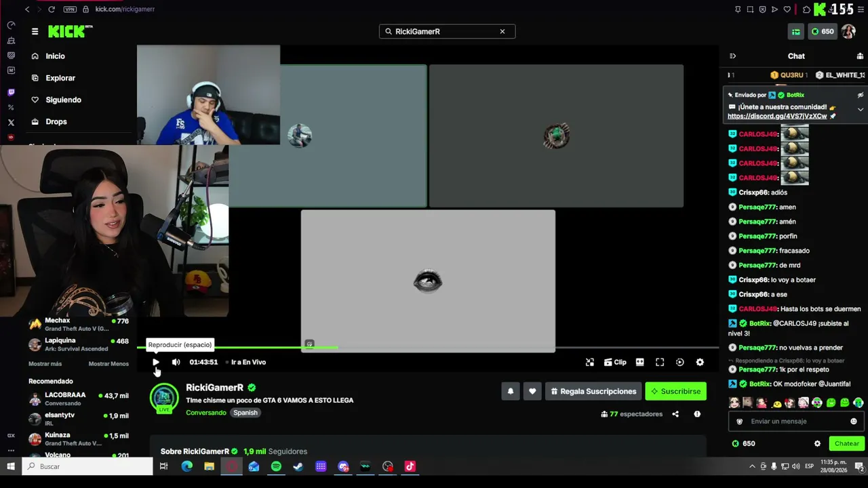
Task: Open the RickiGamerR channel avatar
Action: (x=164, y=398)
